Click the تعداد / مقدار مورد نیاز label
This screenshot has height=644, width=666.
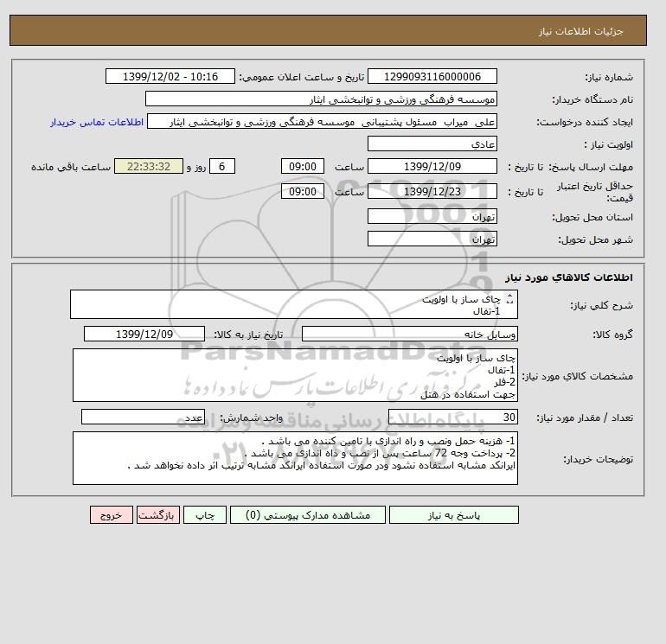point(585,418)
